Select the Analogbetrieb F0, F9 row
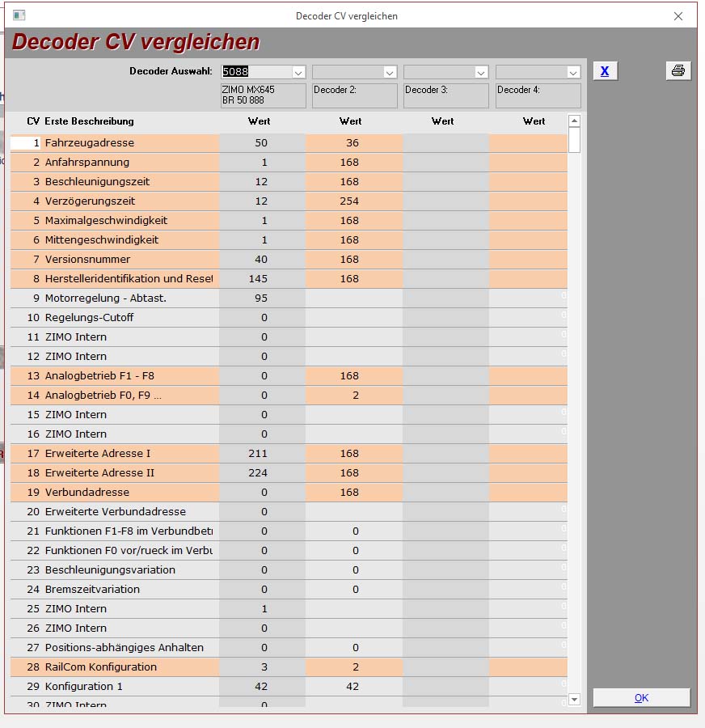 tap(289, 395)
